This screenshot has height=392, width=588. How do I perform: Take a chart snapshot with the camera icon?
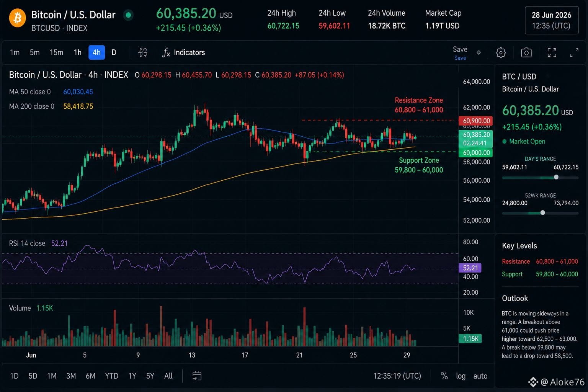(526, 52)
